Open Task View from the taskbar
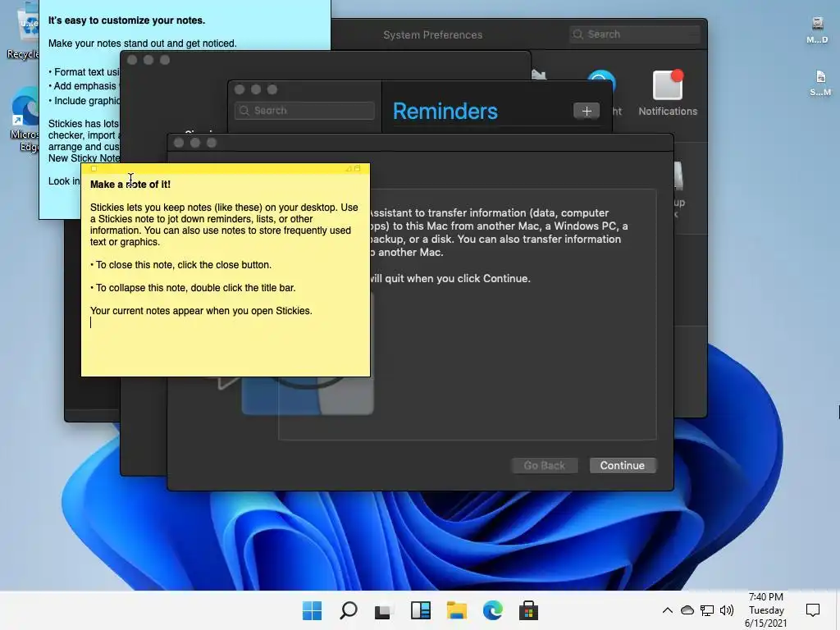840x630 pixels. (x=384, y=610)
